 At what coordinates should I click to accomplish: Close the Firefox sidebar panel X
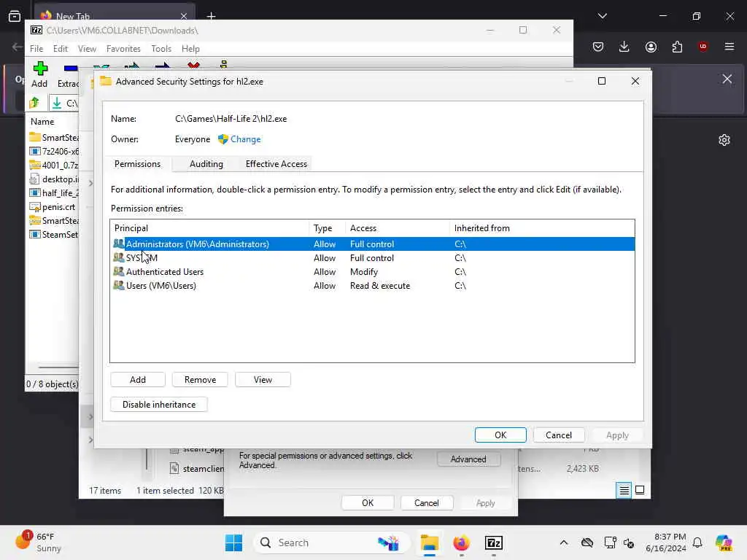pyautogui.click(x=727, y=79)
